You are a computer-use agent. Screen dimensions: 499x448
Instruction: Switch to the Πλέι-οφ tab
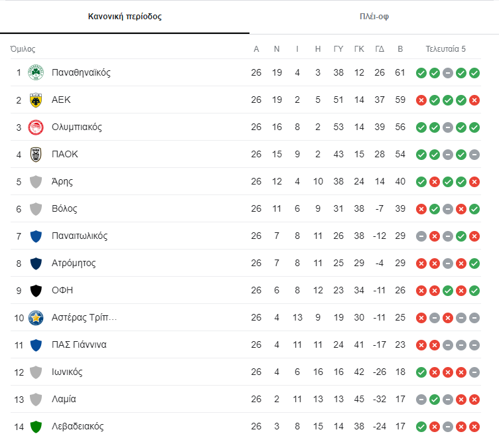click(x=374, y=17)
